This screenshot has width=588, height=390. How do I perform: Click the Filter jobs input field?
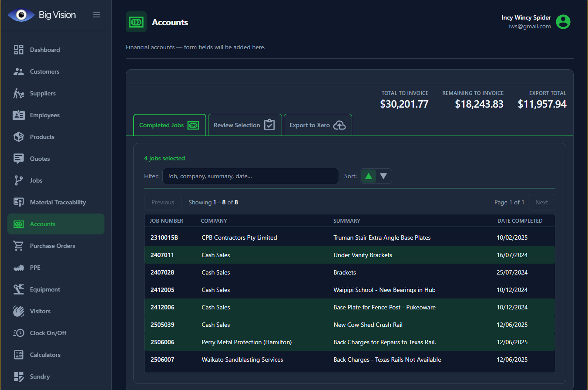click(x=250, y=176)
